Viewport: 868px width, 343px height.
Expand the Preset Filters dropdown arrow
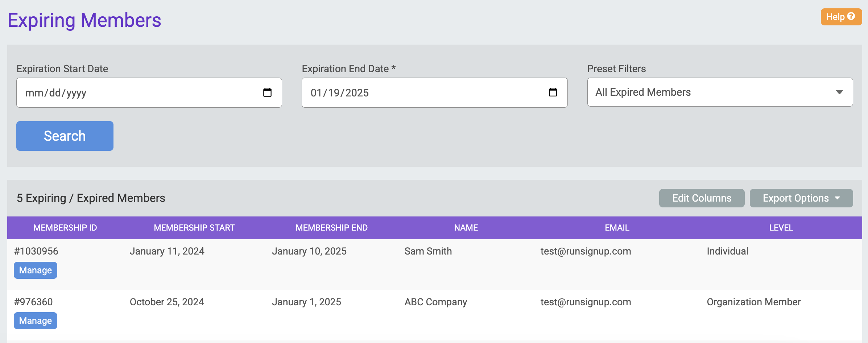(839, 92)
